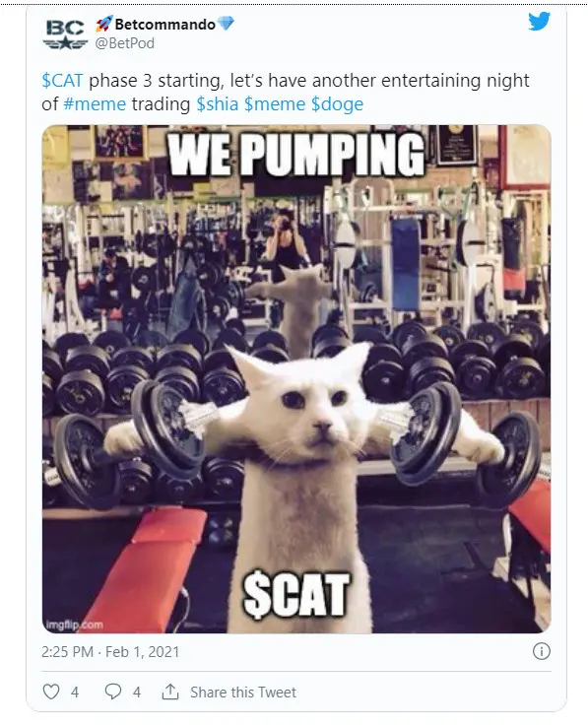Open the Betcommando display name link

click(164, 24)
